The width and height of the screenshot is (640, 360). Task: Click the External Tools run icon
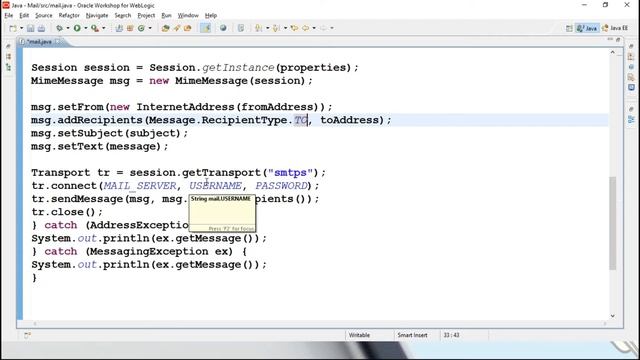(x=95, y=28)
